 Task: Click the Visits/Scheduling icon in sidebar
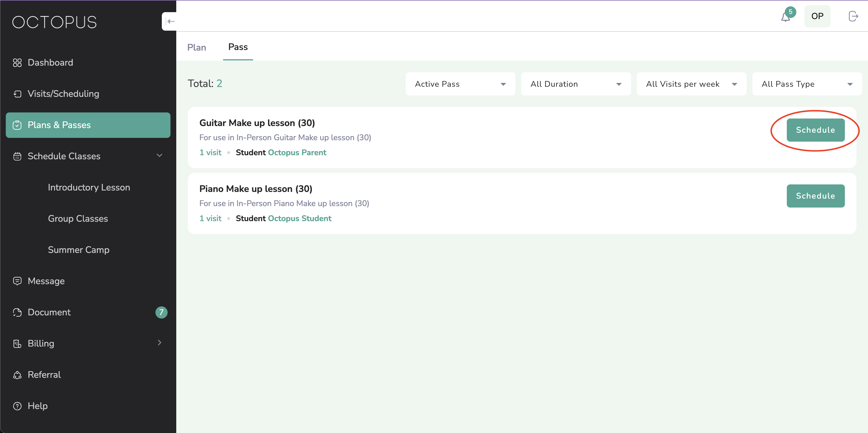pyautogui.click(x=17, y=94)
